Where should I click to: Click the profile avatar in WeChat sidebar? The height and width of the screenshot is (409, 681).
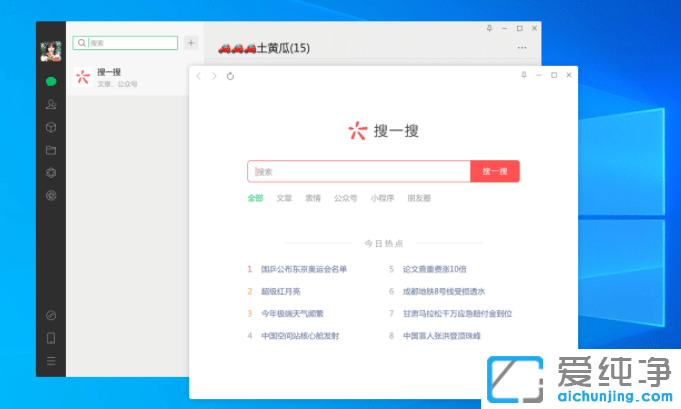(51, 51)
